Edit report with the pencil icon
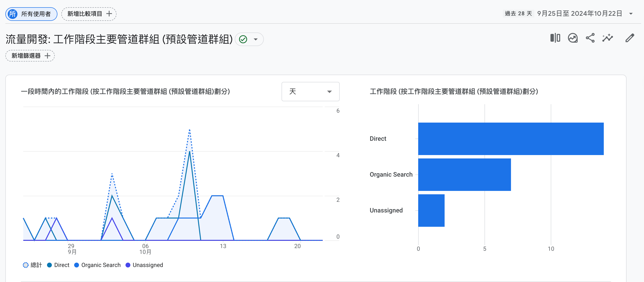This screenshot has height=282, width=644. [x=629, y=38]
